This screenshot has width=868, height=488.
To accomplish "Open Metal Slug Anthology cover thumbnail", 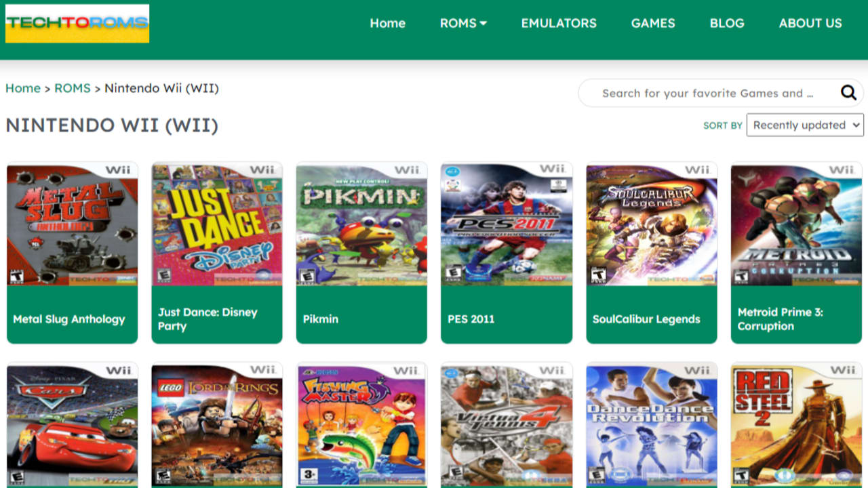I will [x=72, y=224].
